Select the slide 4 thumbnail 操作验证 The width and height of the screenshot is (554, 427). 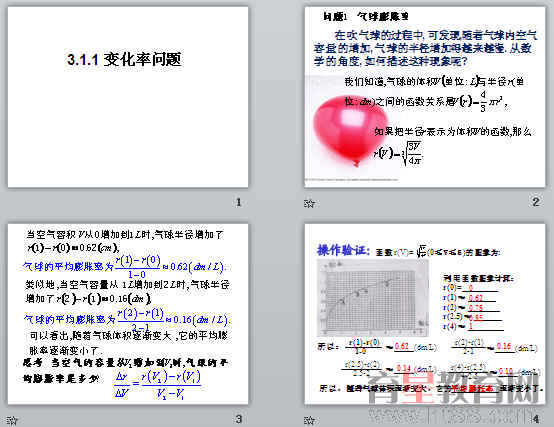[x=425, y=314]
